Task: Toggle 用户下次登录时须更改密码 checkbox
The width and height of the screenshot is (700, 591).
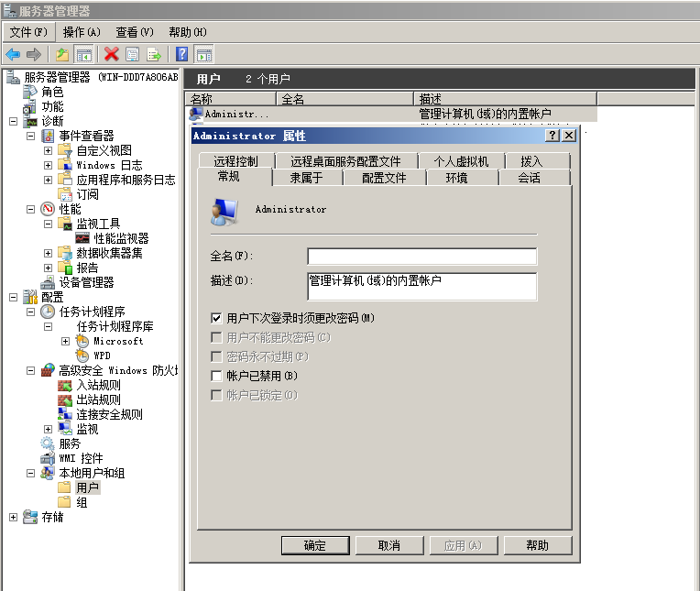Action: click(216, 318)
